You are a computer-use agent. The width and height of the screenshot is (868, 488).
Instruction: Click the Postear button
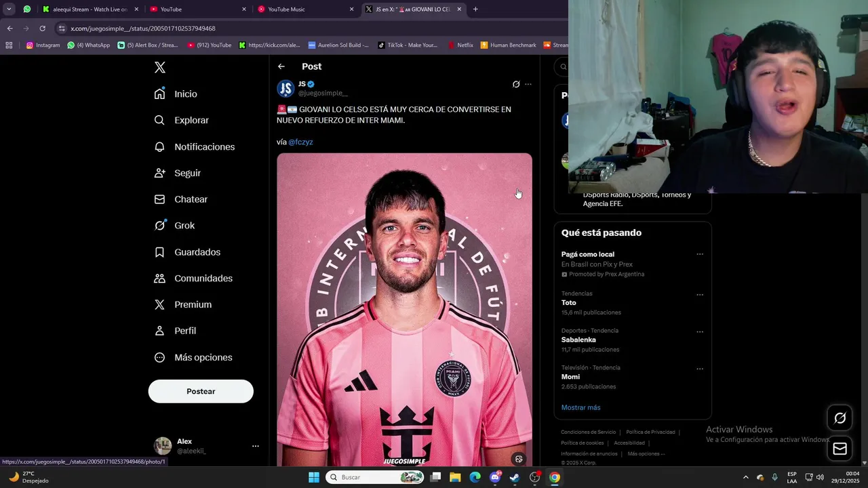pyautogui.click(x=201, y=391)
